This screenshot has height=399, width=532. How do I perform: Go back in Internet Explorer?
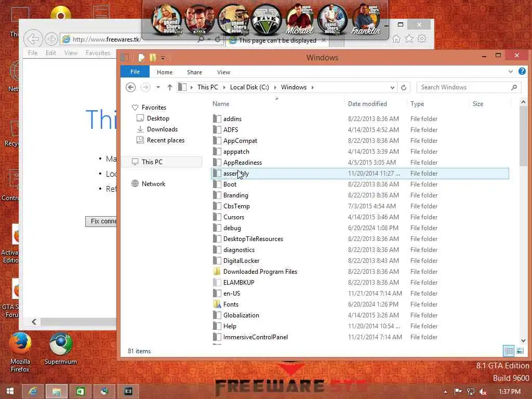tap(33, 39)
